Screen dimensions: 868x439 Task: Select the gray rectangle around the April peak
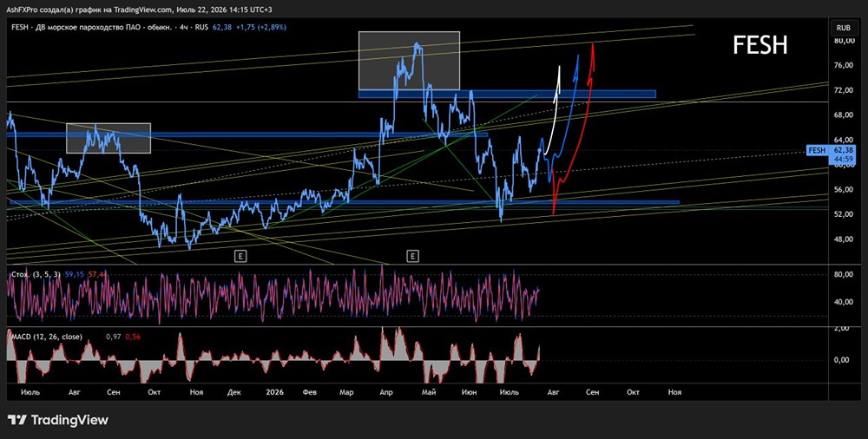click(409, 61)
